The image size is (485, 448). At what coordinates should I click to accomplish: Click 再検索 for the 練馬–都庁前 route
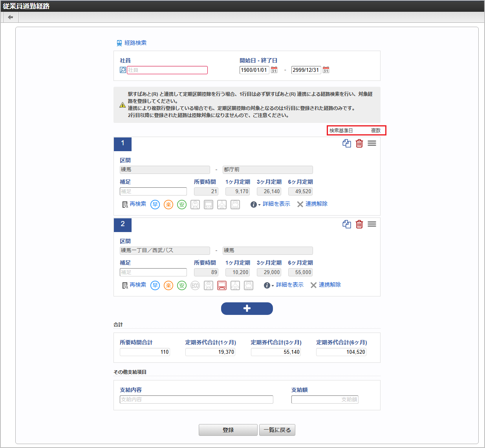coord(134,204)
